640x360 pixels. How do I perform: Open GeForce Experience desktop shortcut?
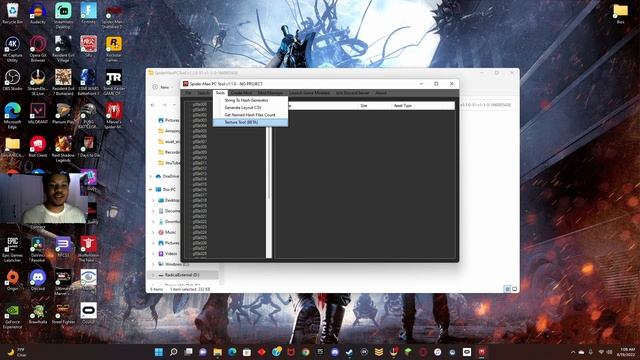pos(12,316)
